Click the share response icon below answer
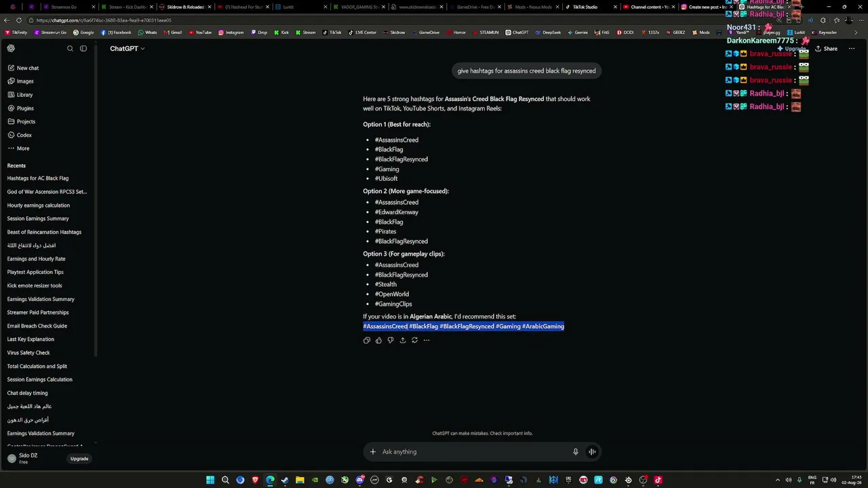 [403, 340]
